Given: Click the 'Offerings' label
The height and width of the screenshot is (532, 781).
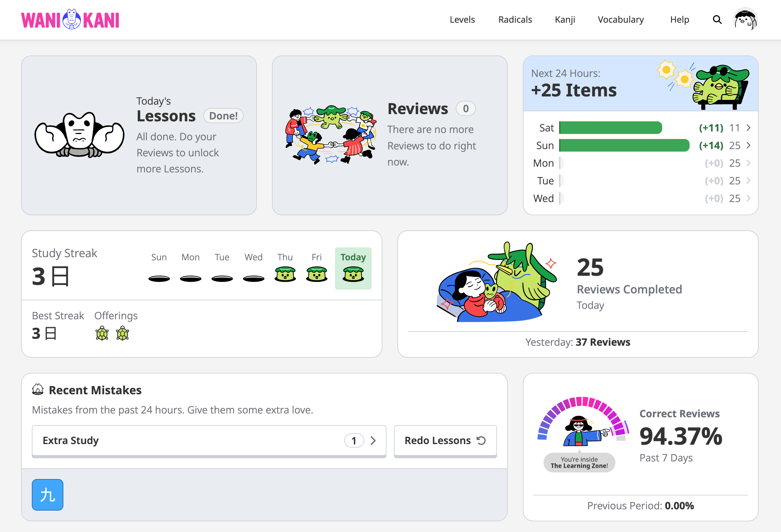Looking at the screenshot, I should pyautogui.click(x=116, y=315).
